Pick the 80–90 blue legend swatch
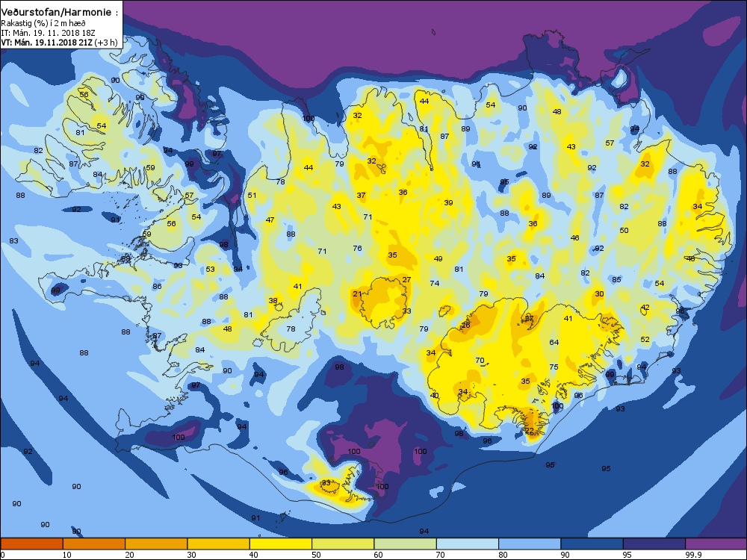Screen dimensions: 747x560 (530, 544)
